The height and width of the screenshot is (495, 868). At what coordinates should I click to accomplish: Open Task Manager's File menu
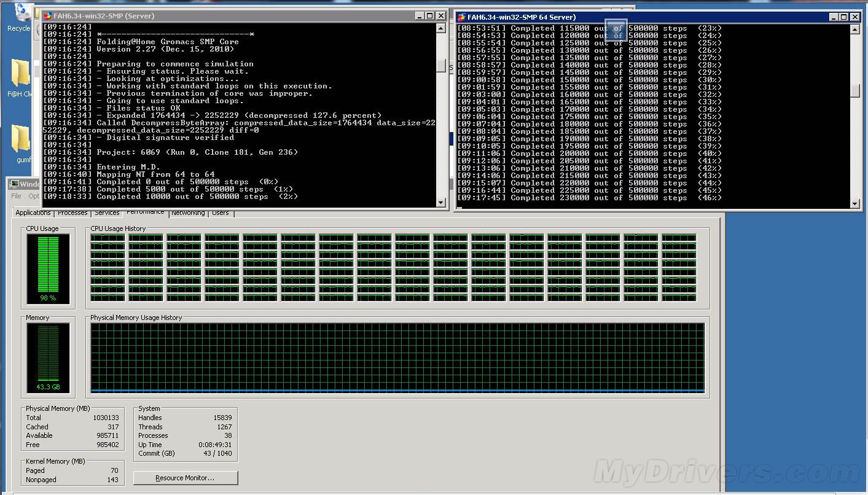pos(16,197)
